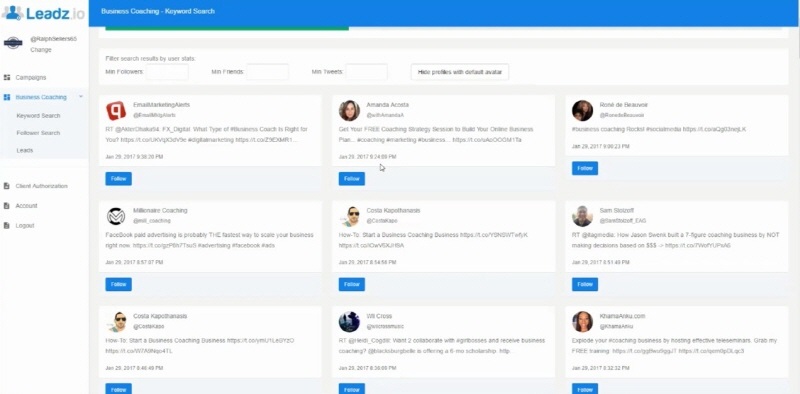This screenshot has height=394, width=800.
Task: Follow Sam Stolzoff
Action: [585, 284]
